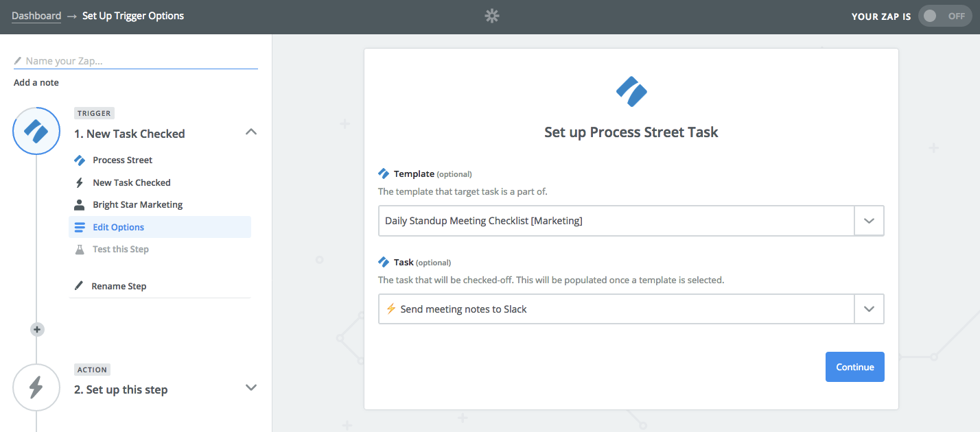Click the 'Send meeting notes to Slack' field
The image size is (980, 432).
[x=616, y=309]
